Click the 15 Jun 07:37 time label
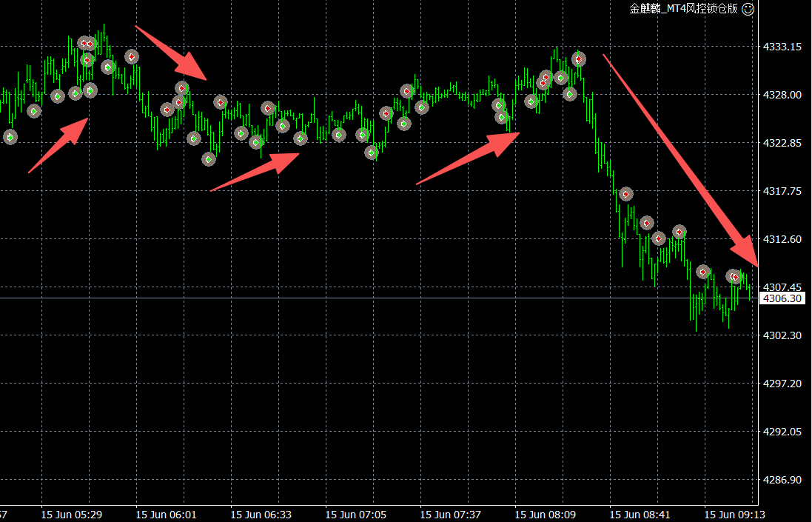This screenshot has width=812, height=522. [x=451, y=515]
